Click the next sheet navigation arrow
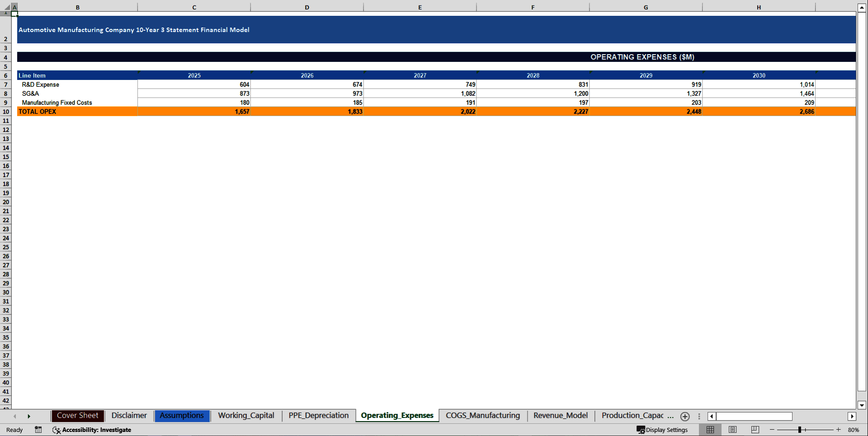 click(29, 416)
